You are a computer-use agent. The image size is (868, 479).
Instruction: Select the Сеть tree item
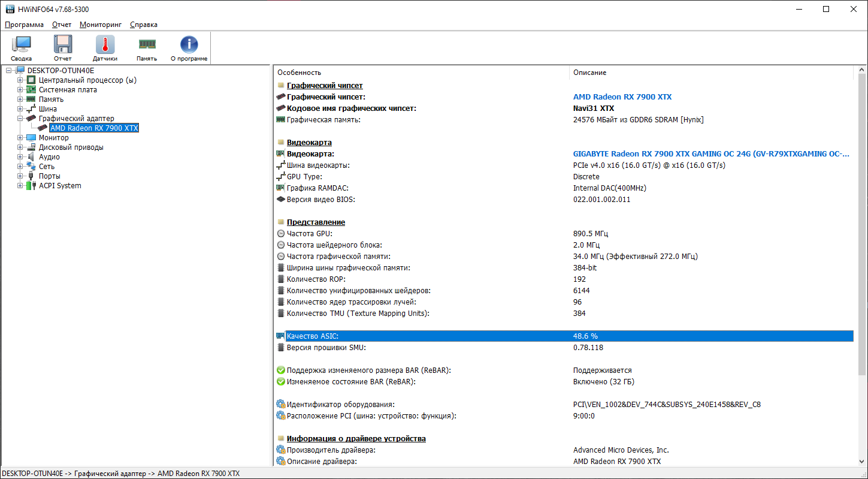[x=47, y=167]
